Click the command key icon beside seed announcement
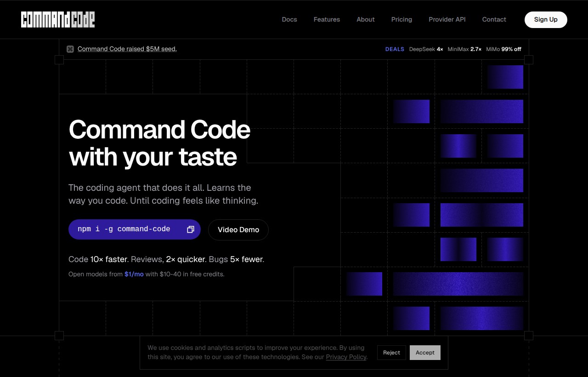Image resolution: width=588 pixels, height=377 pixels. (70, 49)
